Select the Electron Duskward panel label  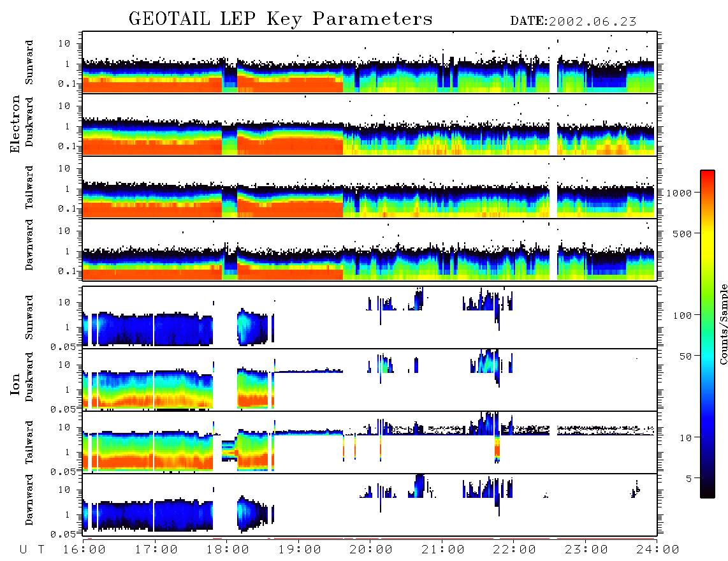[29, 122]
